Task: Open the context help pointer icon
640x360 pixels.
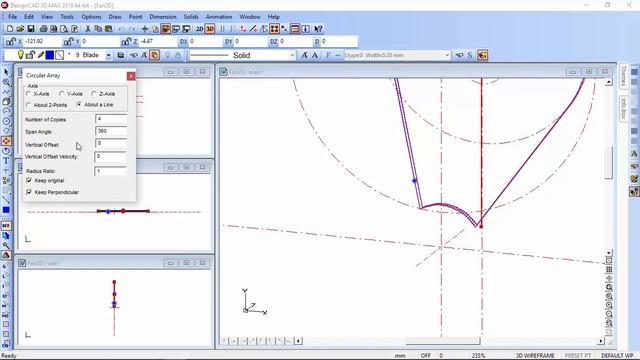Action: [x=318, y=29]
